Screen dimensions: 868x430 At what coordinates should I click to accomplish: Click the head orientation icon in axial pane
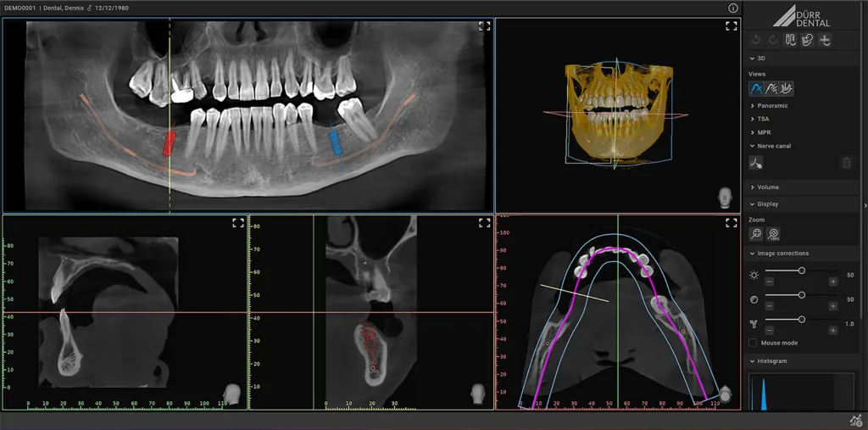click(x=726, y=394)
